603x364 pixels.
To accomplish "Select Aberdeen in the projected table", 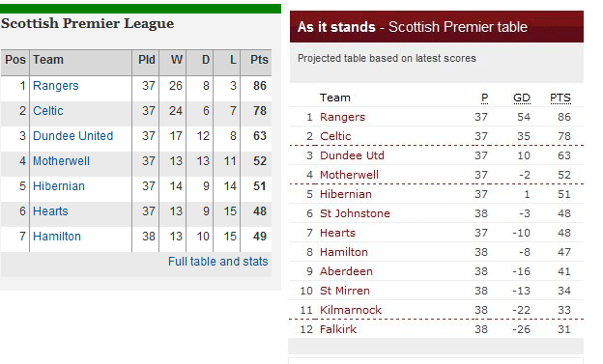I will coord(346,271).
